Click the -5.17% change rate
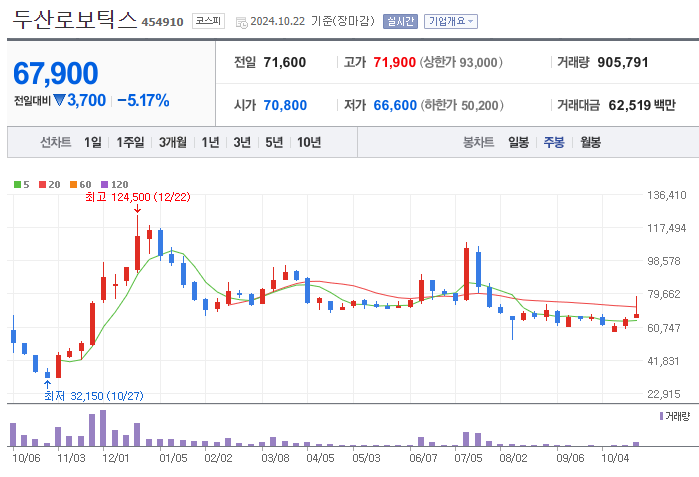The image size is (699, 477). (143, 100)
